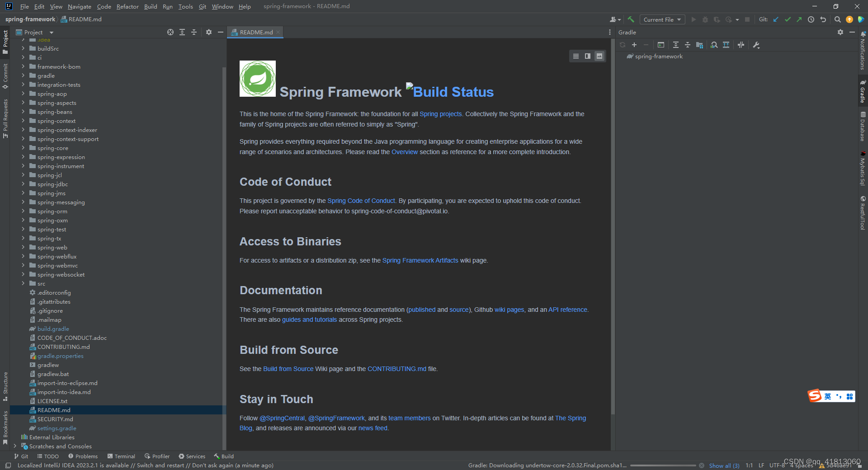Reload all Gradle projects with the refresh icon
This screenshot has height=470, width=868.
[x=623, y=45]
